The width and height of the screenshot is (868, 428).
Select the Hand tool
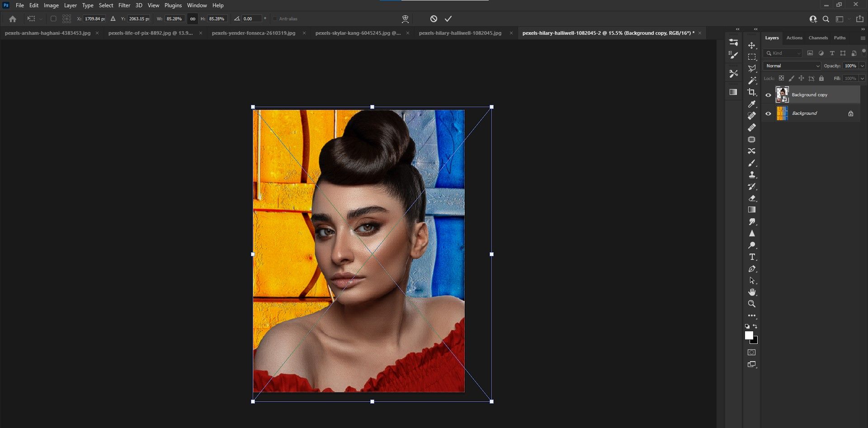click(x=752, y=292)
